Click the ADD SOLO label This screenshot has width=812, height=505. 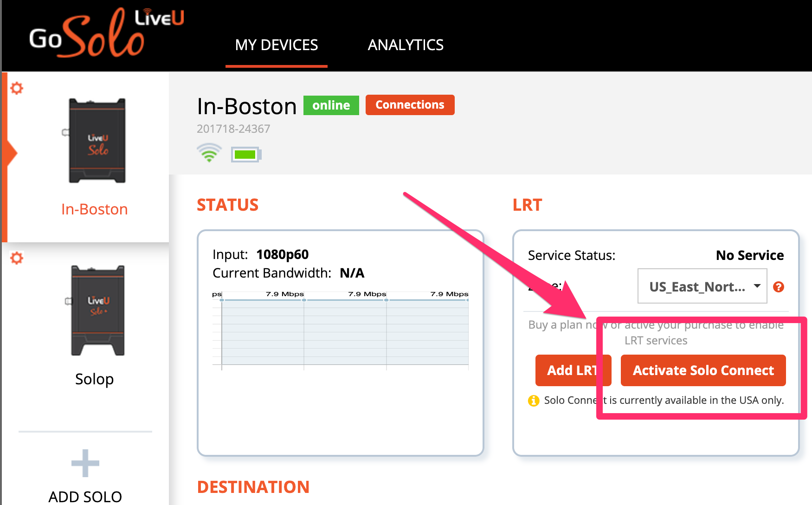(x=85, y=497)
